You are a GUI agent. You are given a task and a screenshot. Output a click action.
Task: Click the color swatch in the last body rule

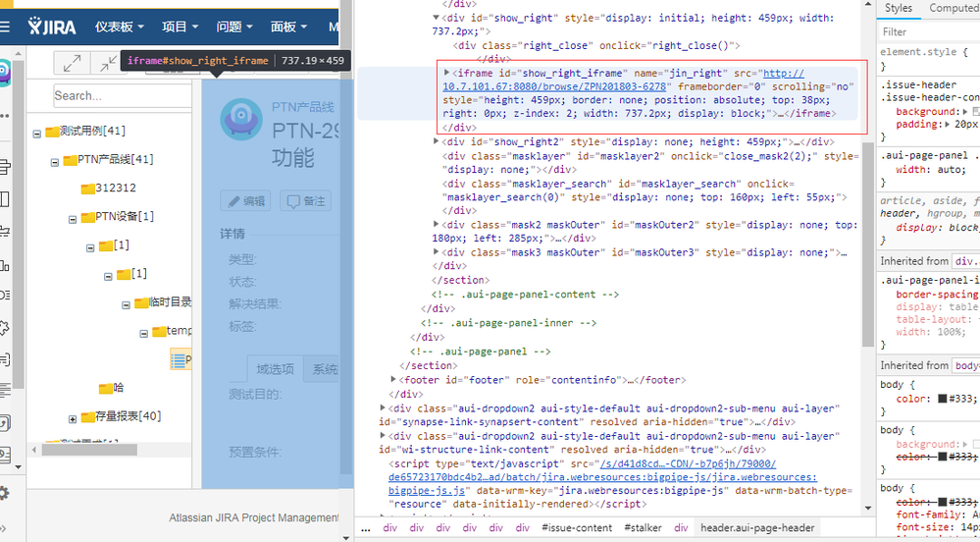coord(943,502)
